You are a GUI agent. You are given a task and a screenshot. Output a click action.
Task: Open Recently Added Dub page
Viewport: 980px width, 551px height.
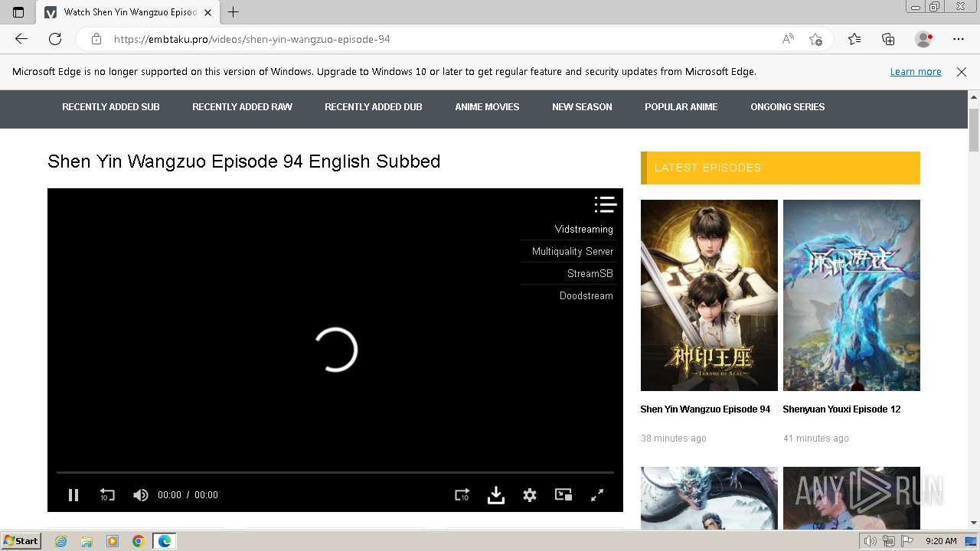[x=374, y=107]
